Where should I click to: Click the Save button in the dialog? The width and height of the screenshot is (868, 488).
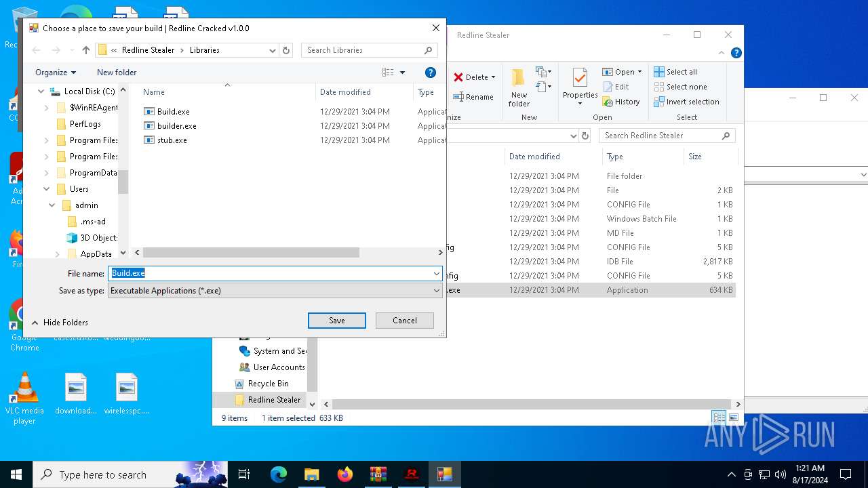[x=337, y=321]
